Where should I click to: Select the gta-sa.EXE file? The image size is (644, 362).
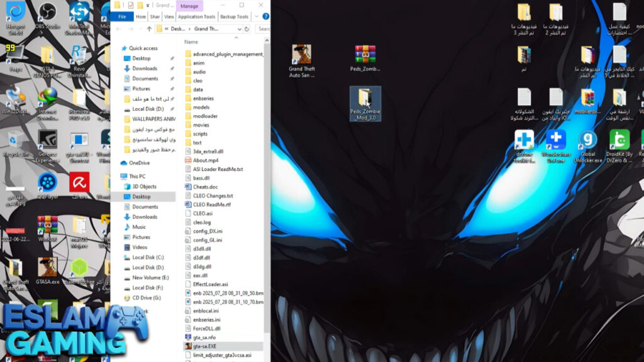coord(205,346)
